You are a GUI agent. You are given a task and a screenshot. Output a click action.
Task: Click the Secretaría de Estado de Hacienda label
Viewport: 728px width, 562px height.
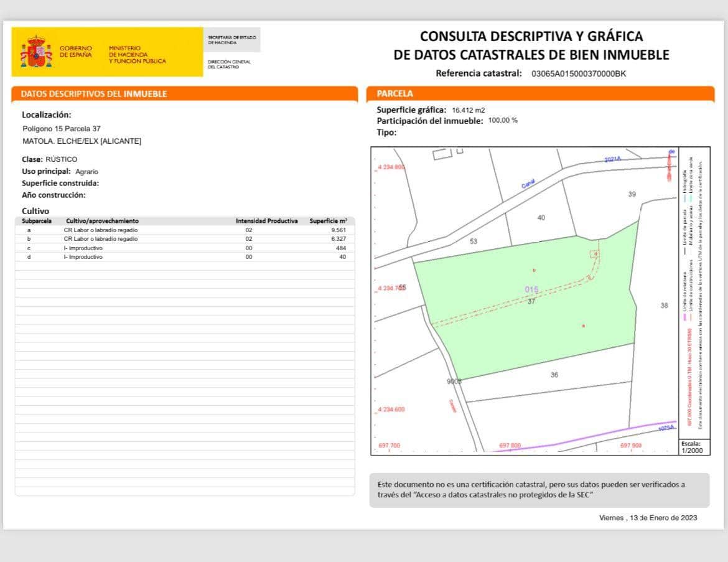pyautogui.click(x=231, y=39)
